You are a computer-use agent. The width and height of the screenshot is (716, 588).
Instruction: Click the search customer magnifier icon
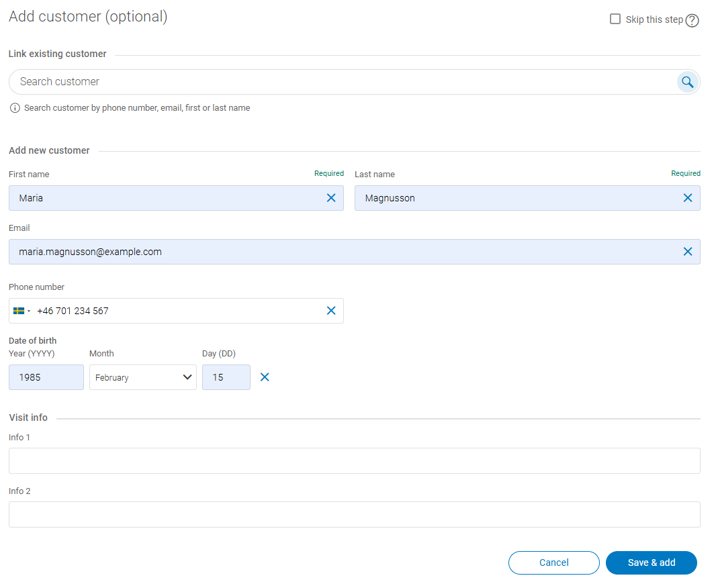687,82
